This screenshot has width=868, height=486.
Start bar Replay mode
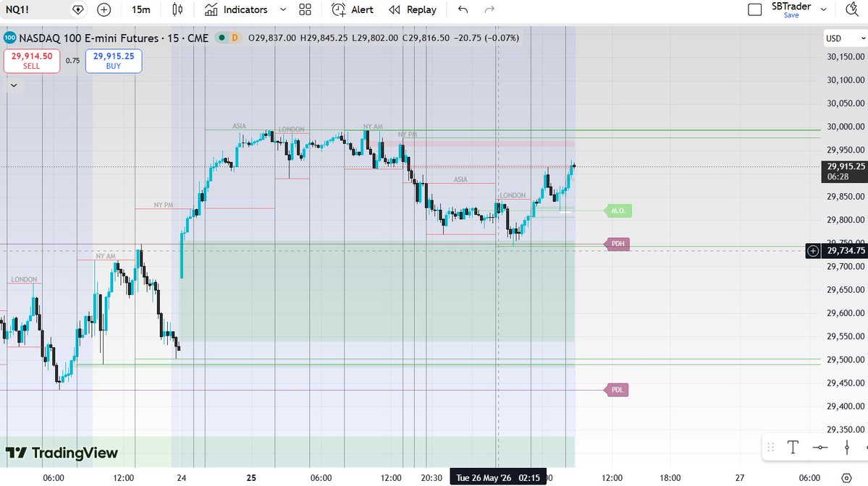click(x=413, y=9)
